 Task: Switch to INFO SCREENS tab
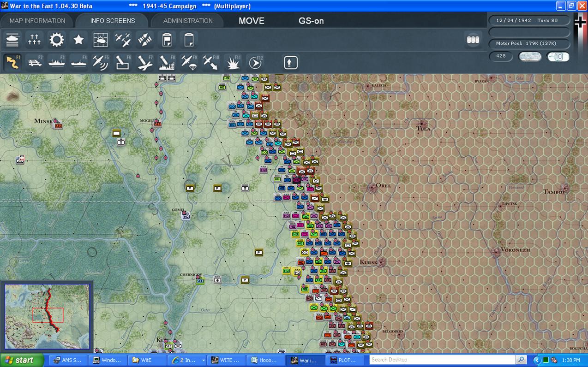[113, 21]
